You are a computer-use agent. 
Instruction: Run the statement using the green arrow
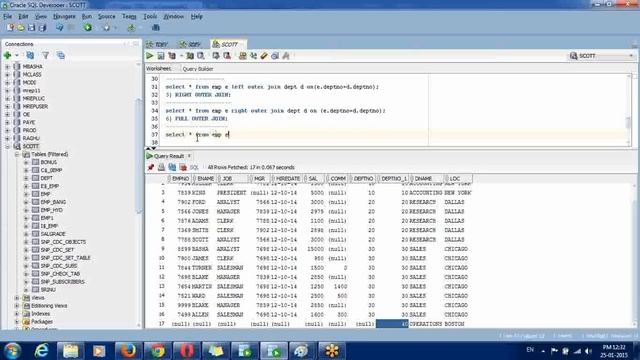[150, 56]
